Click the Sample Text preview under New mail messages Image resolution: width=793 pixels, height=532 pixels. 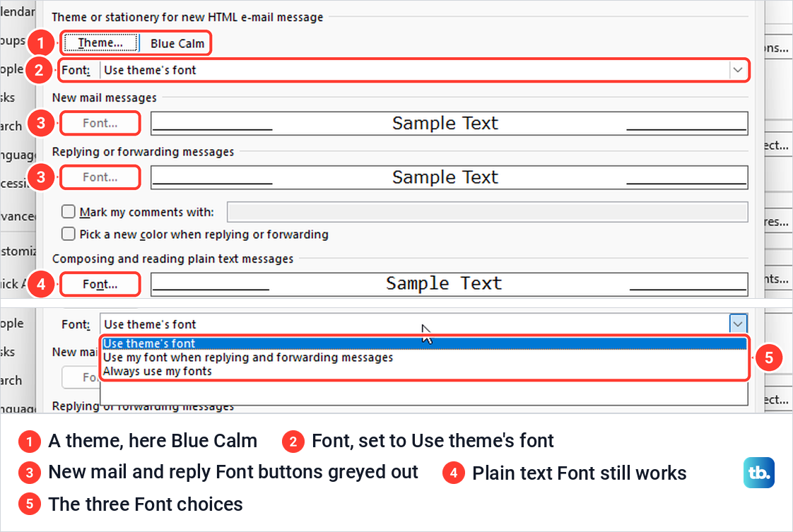(449, 124)
